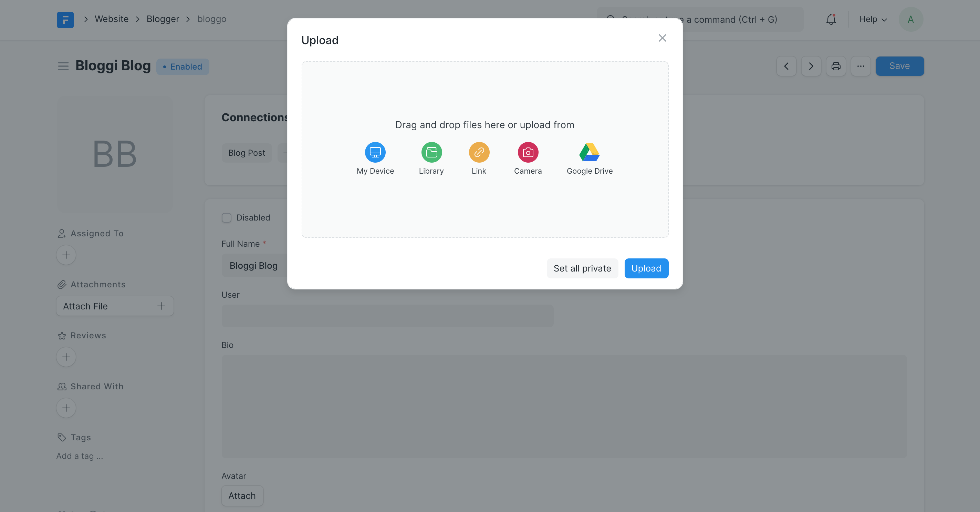Open the breadcrumb Website dropdown

click(x=111, y=19)
